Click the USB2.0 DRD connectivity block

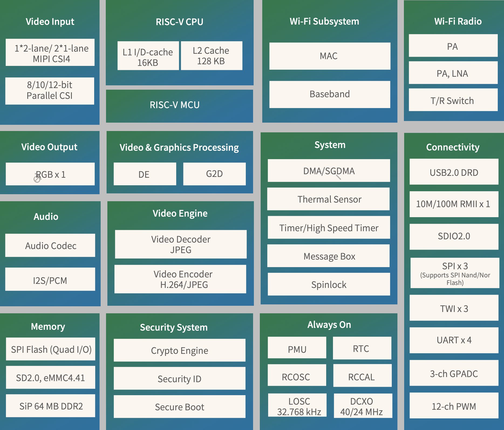pyautogui.click(x=454, y=172)
